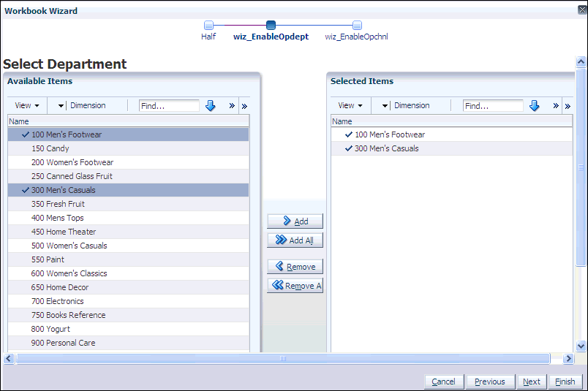Viewport: 588px width, 391px height.
Task: Advance with the Next button
Action: (x=532, y=381)
